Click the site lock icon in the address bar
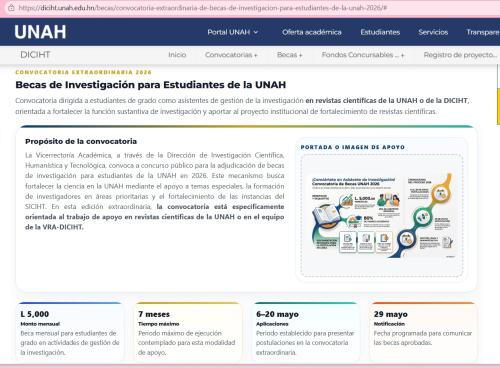Image resolution: width=500 pixels, height=368 pixels. coord(11,8)
